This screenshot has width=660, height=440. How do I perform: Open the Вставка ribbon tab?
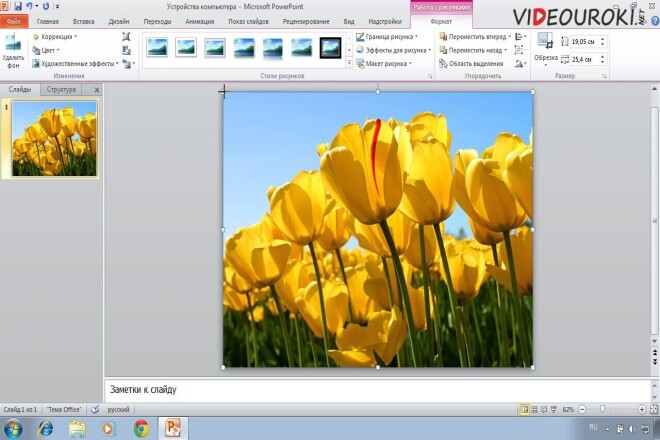click(83, 21)
